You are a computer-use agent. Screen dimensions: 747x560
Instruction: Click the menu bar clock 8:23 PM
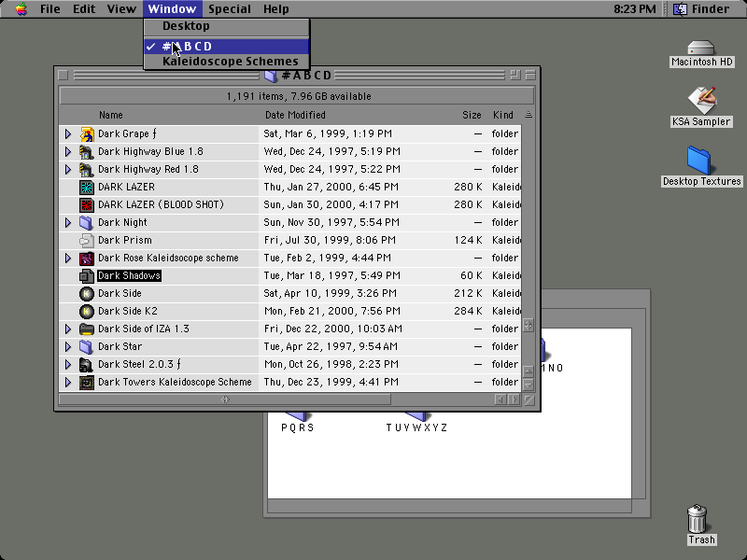[634, 8]
